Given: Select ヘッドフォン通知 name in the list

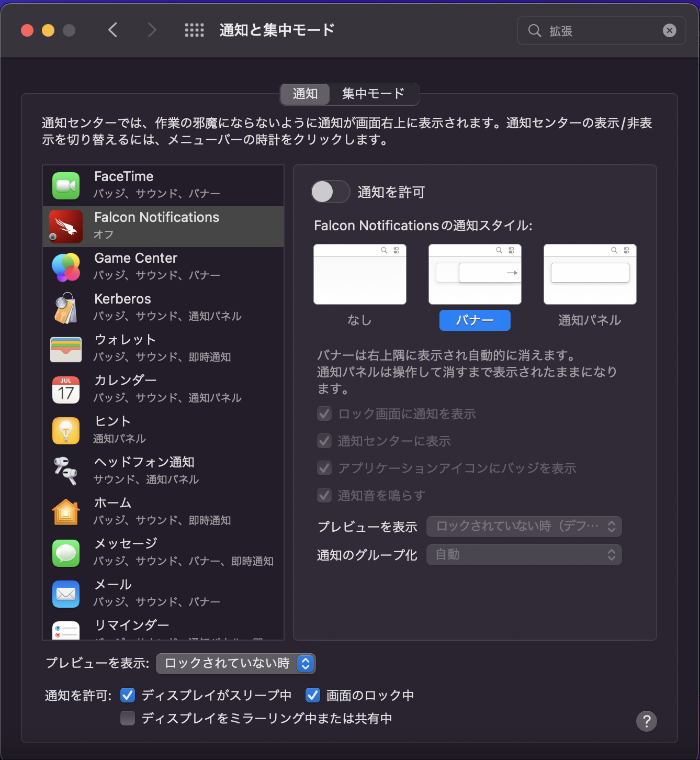Looking at the screenshot, I should click(144, 462).
